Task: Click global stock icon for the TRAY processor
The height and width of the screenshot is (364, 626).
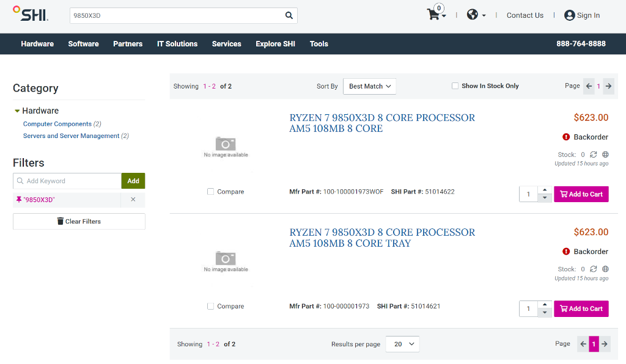Action: pyautogui.click(x=605, y=269)
